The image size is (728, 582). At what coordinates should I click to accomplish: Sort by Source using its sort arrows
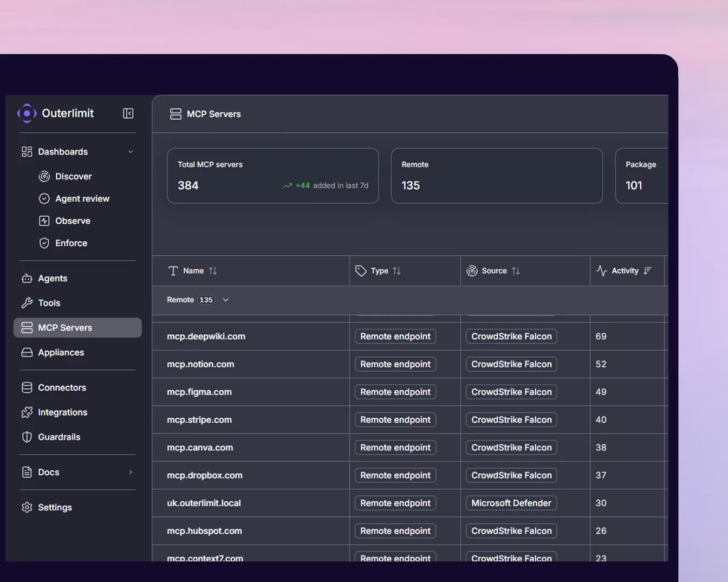516,271
